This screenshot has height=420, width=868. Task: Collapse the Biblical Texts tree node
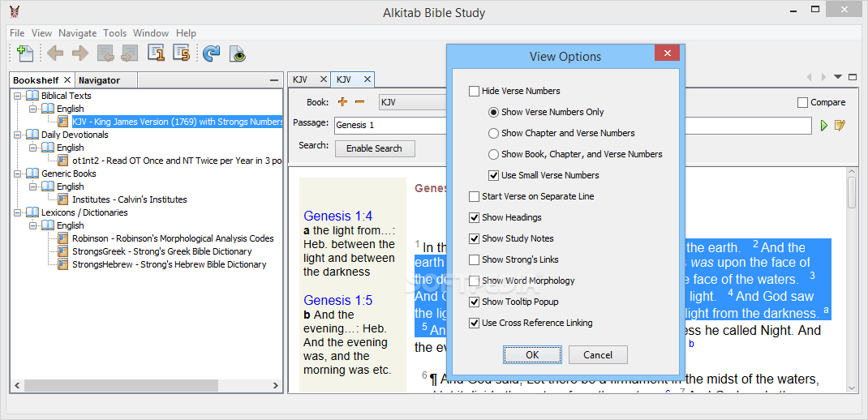click(x=17, y=96)
